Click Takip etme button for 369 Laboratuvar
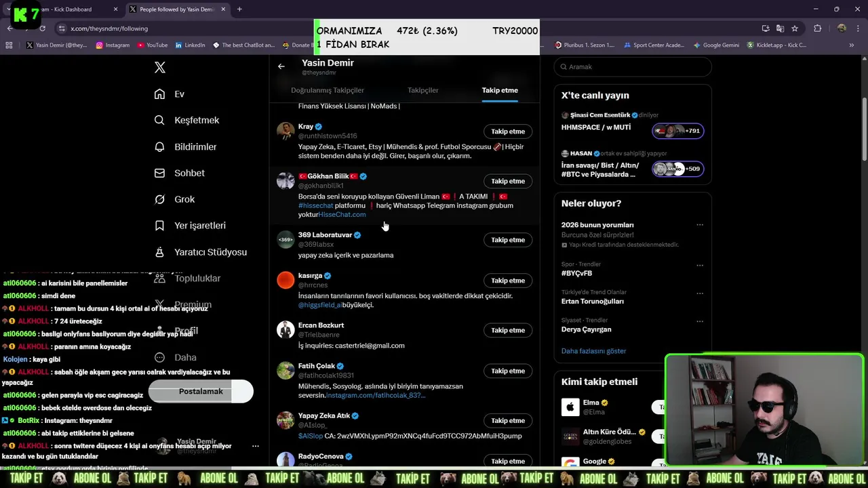 (x=508, y=240)
